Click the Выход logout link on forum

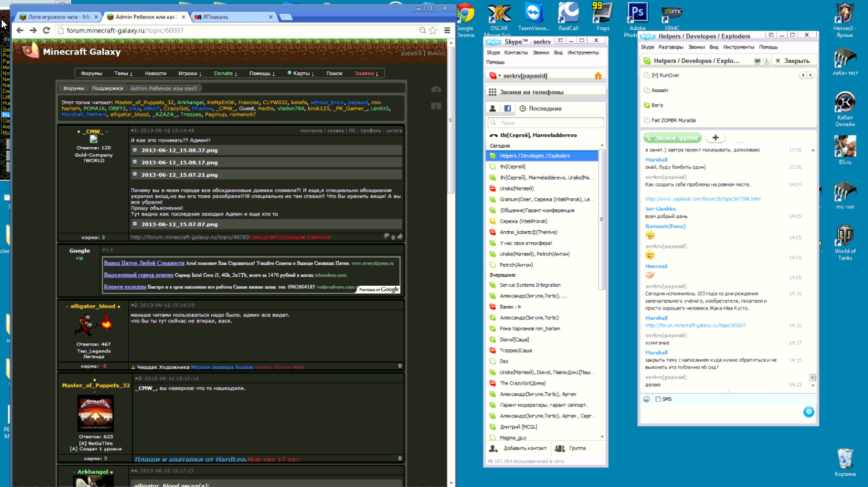436,53
